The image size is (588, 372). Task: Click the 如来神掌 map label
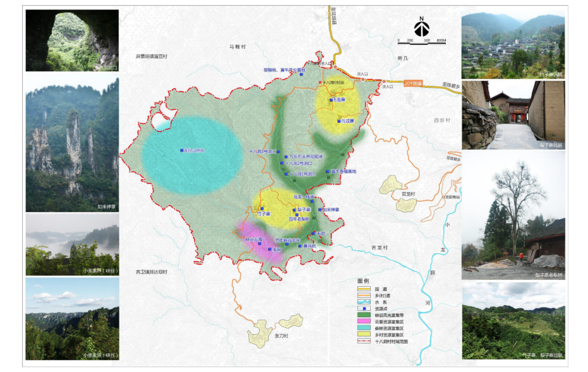point(331,210)
